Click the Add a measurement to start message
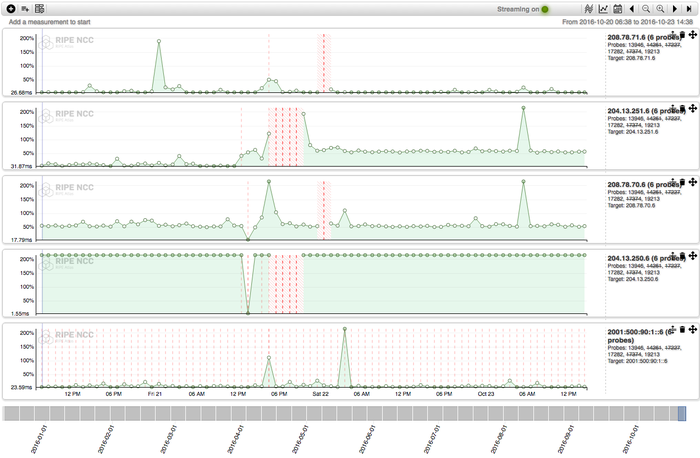The height and width of the screenshot is (458, 700). coord(50,22)
